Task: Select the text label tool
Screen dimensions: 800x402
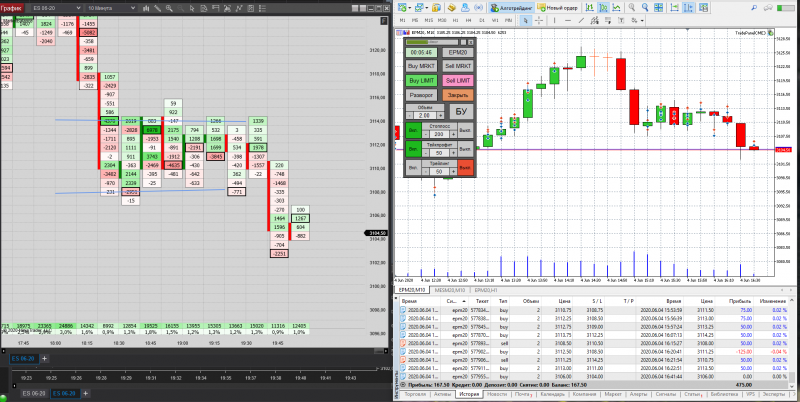Action: coord(621,20)
